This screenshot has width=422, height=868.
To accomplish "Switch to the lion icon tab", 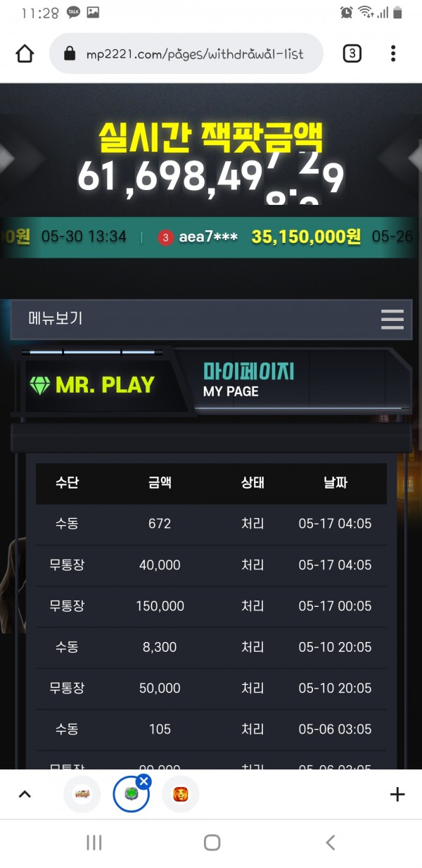I will click(180, 795).
